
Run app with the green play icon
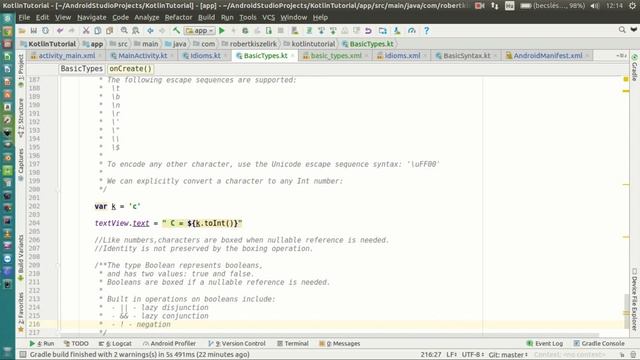(222, 31)
